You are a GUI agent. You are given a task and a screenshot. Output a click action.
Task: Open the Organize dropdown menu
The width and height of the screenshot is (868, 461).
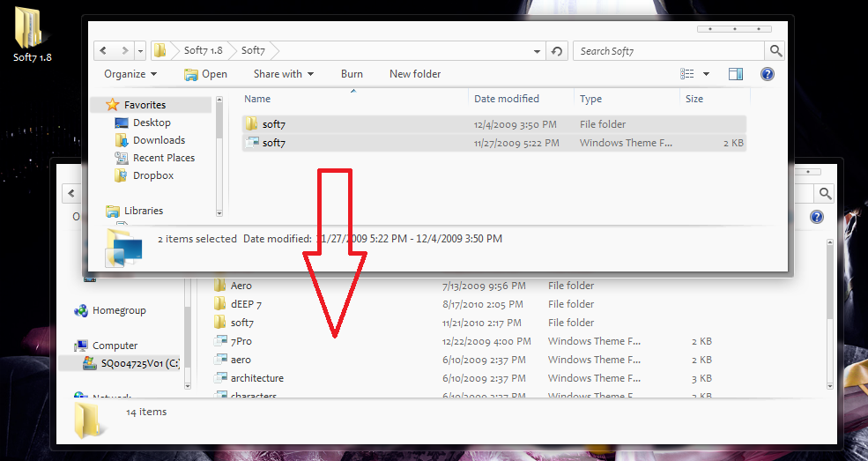130,74
